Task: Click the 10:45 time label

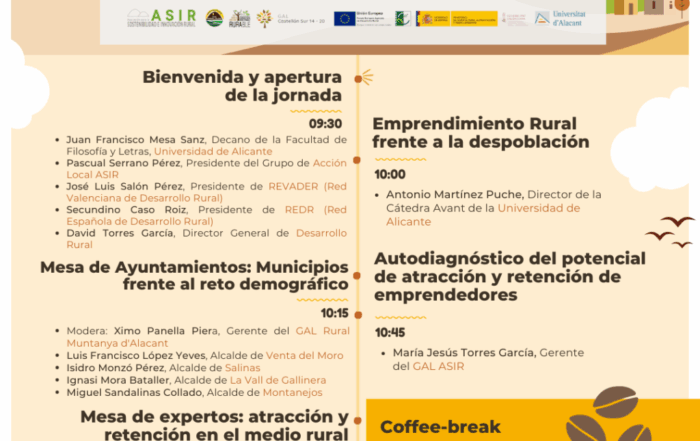Action: [x=390, y=333]
